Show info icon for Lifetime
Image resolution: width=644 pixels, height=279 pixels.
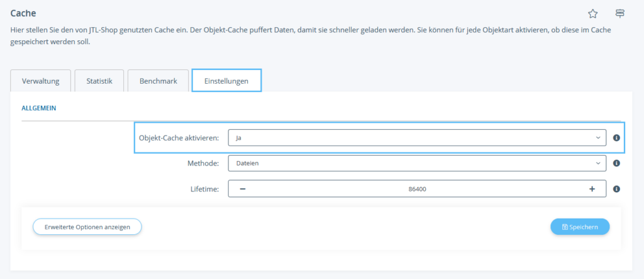(616, 189)
